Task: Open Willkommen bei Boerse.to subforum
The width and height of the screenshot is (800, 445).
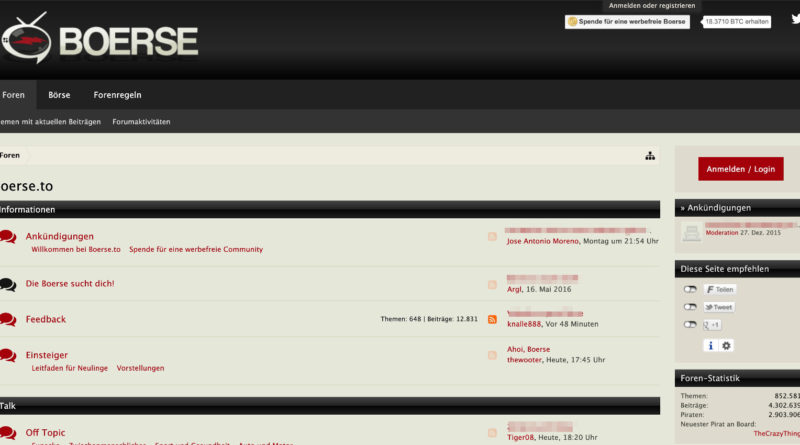Action: coord(76,250)
